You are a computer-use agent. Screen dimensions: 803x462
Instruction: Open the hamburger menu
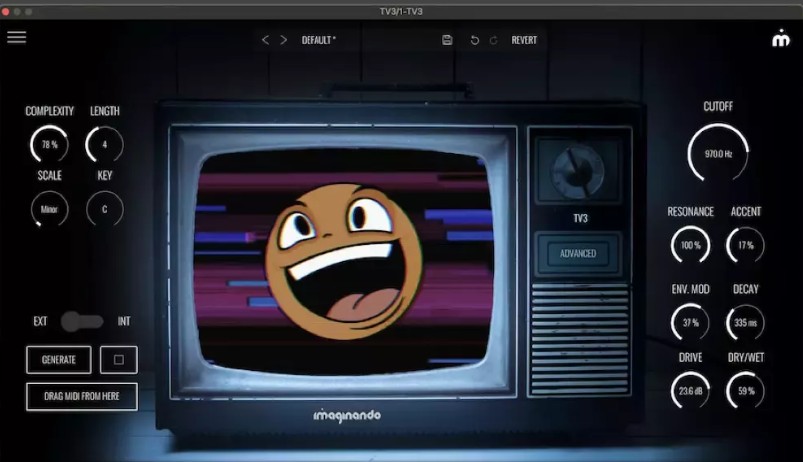pyautogui.click(x=16, y=37)
